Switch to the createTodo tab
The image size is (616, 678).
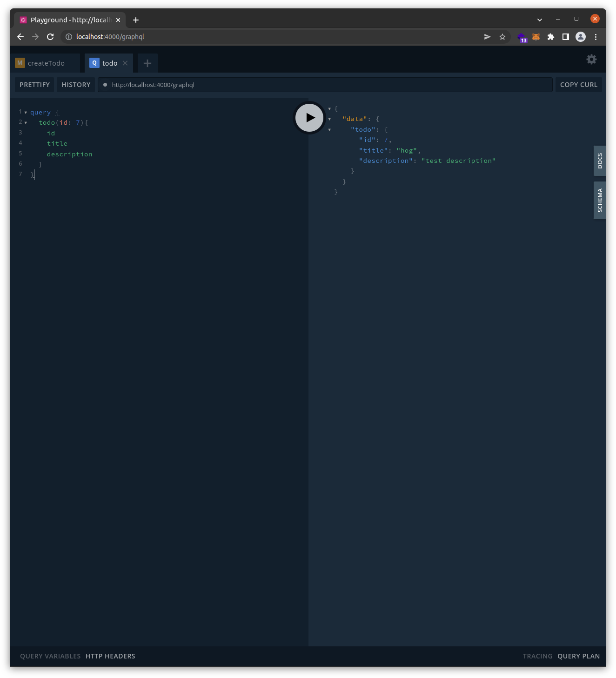point(46,63)
